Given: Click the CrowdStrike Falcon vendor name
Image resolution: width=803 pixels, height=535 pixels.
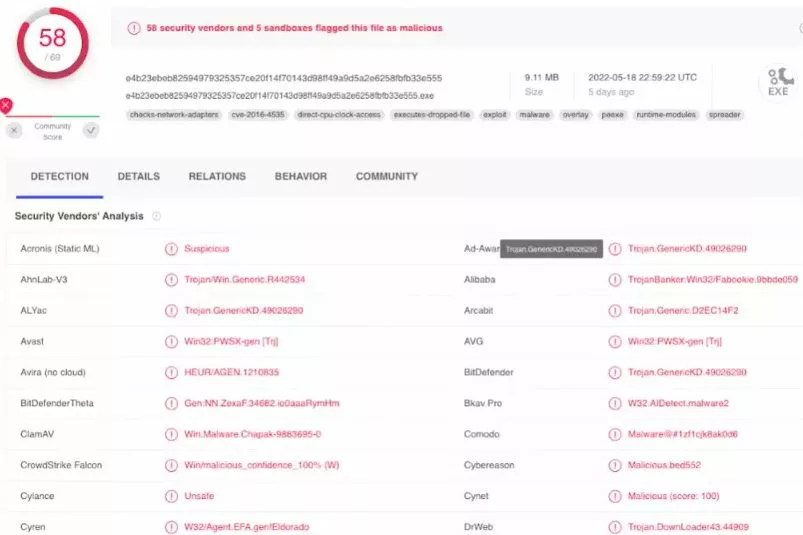Looking at the screenshot, I should click(x=61, y=465).
